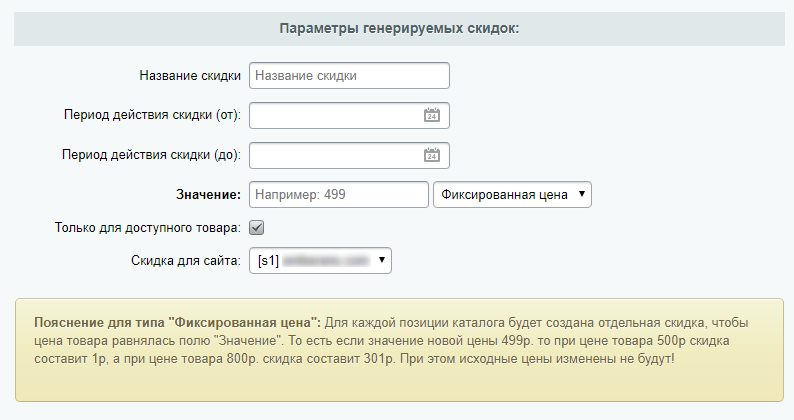The image size is (794, 420).
Task: Focus the 'Период действия скидки (от)' field
Action: tap(335, 116)
